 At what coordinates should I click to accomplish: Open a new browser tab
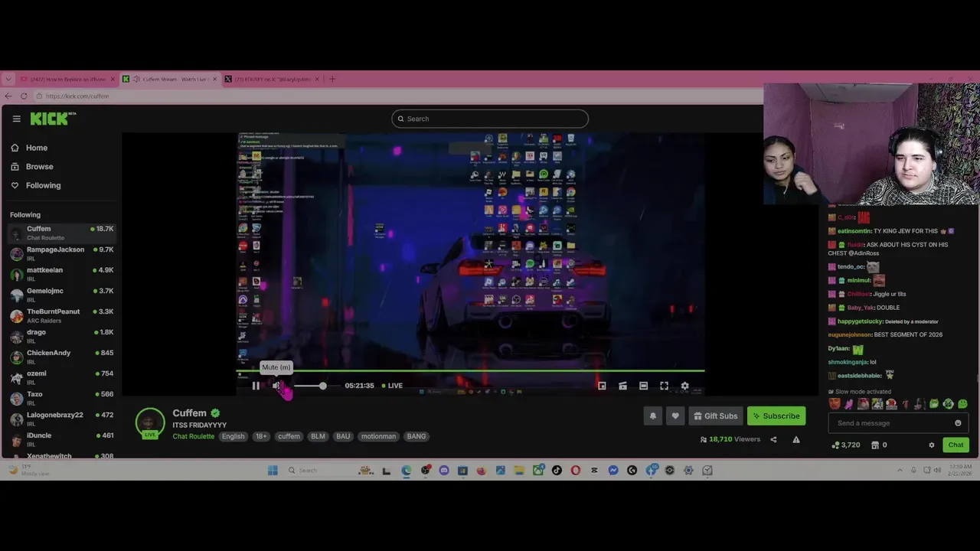[332, 79]
